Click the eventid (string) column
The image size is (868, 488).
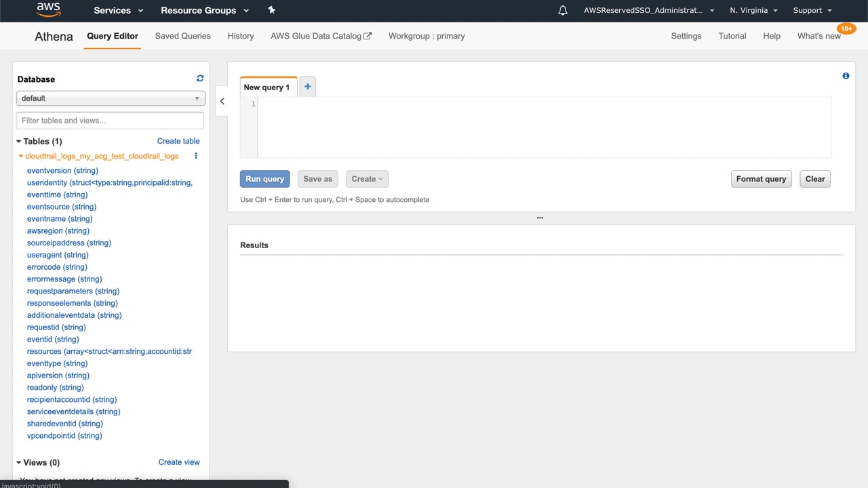coord(53,340)
